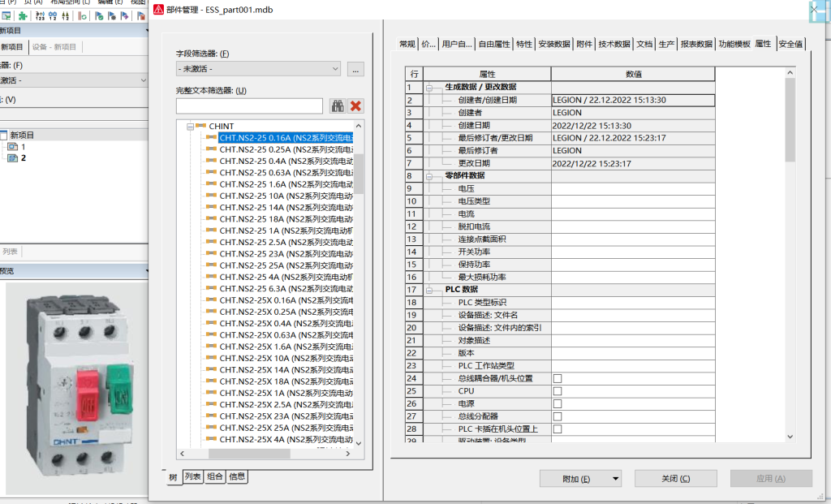Screen dimensions: 831x504
Task: Select CHT.NS2-25 6.3A part in tree
Action: click(286, 288)
